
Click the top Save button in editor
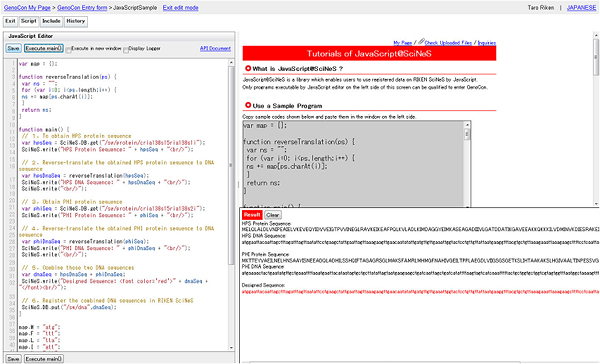click(x=13, y=49)
